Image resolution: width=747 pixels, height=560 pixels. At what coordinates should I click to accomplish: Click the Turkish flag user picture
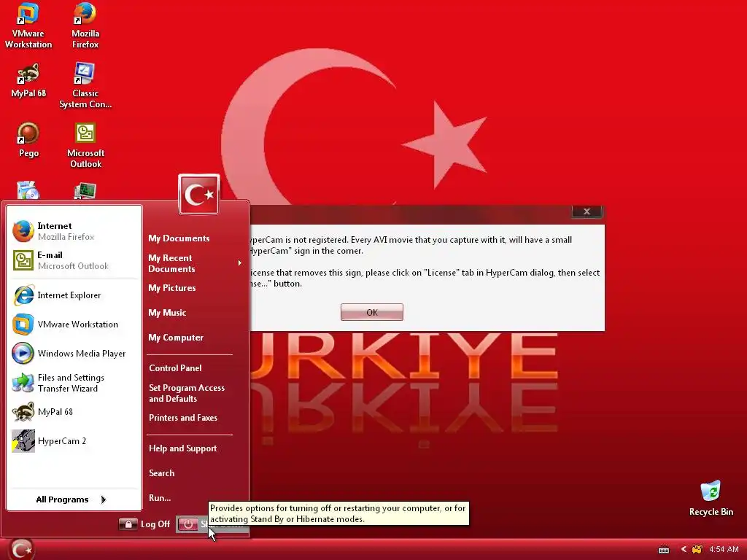(x=199, y=194)
